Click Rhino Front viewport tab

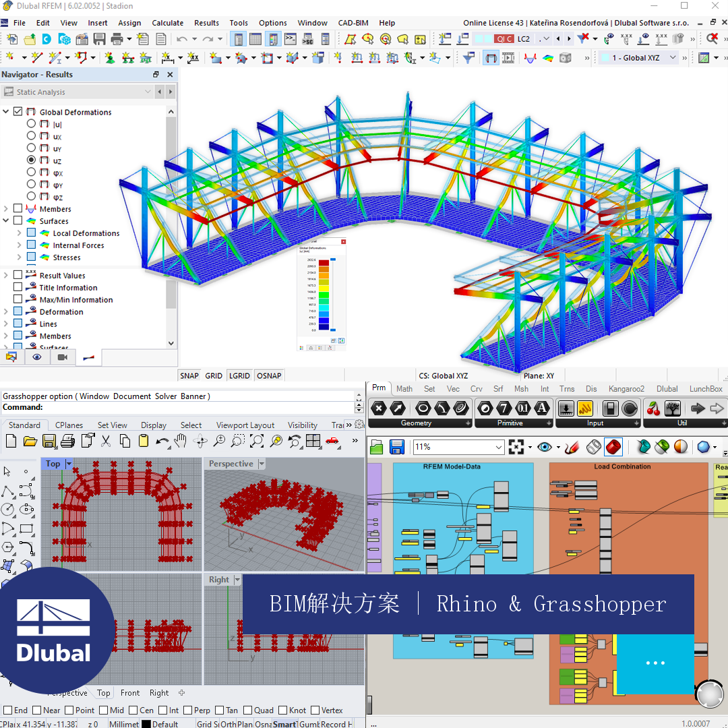pyautogui.click(x=129, y=693)
